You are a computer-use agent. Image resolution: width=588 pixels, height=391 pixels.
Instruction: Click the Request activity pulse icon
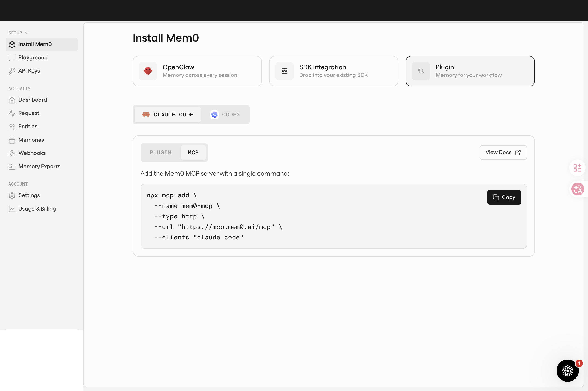12,113
